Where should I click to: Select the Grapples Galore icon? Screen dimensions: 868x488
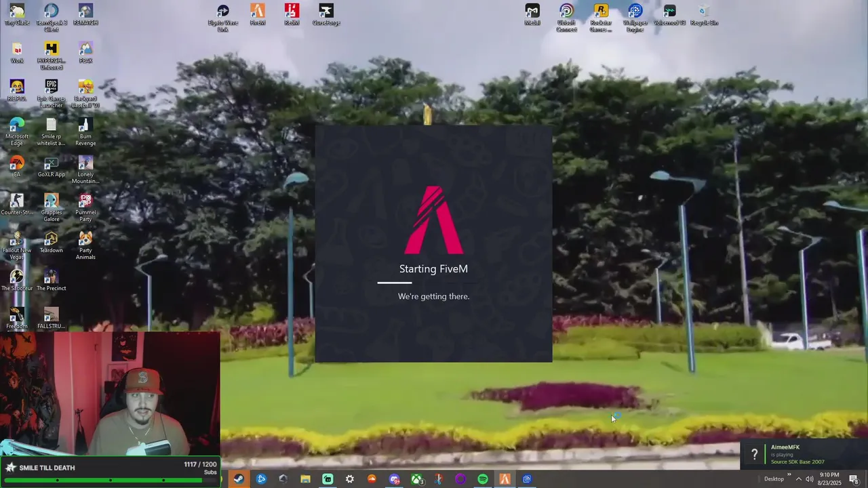[52, 207]
